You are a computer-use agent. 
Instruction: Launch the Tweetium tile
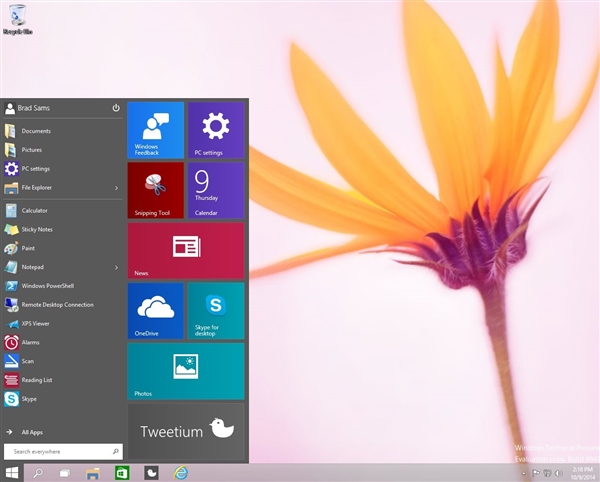185,431
